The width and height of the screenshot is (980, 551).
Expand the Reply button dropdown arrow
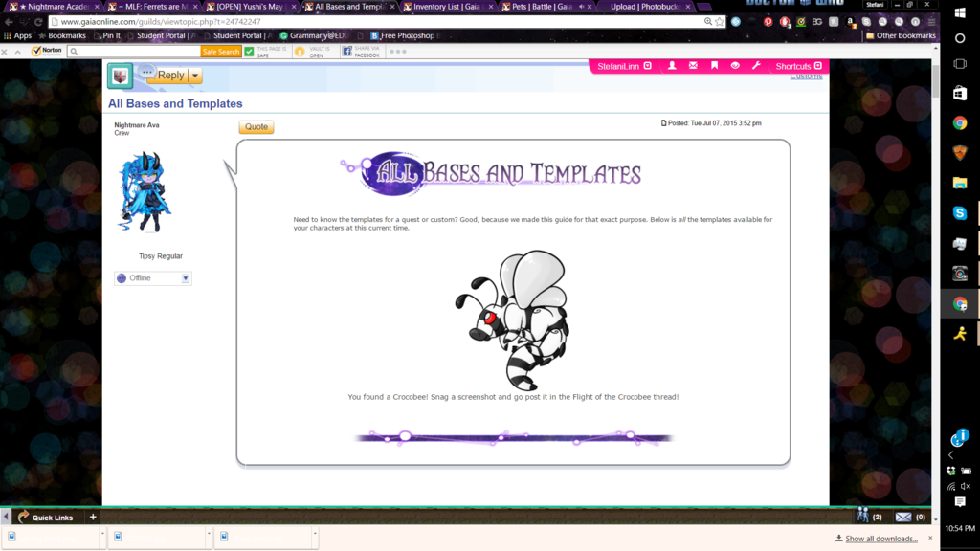click(195, 76)
